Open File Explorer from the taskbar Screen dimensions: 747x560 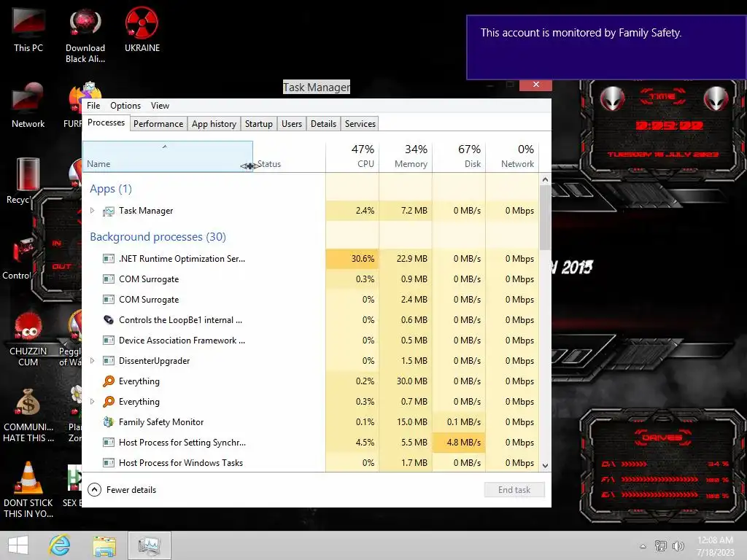[104, 545]
